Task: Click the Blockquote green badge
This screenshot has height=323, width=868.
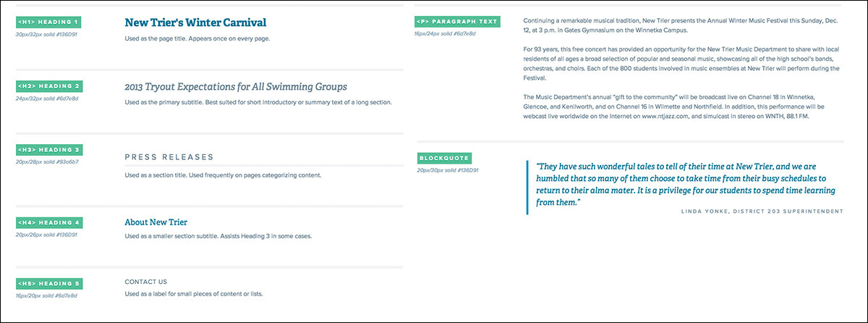Action: 445,157
